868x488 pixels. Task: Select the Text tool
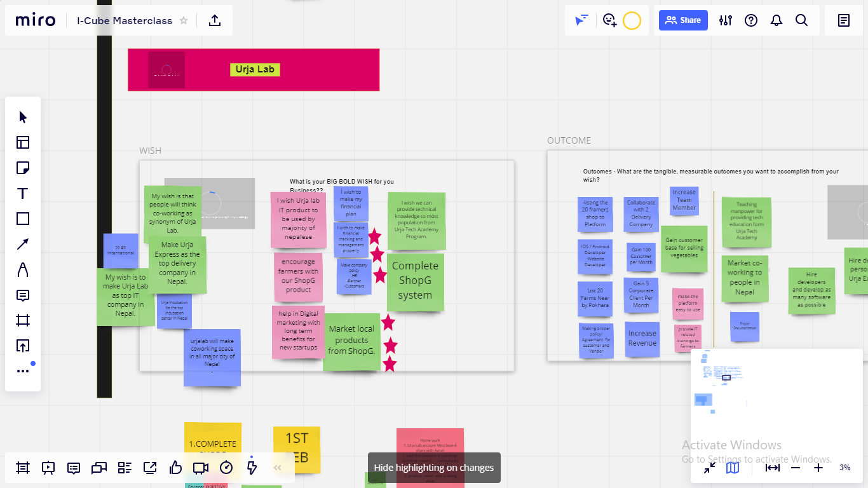pos(23,193)
